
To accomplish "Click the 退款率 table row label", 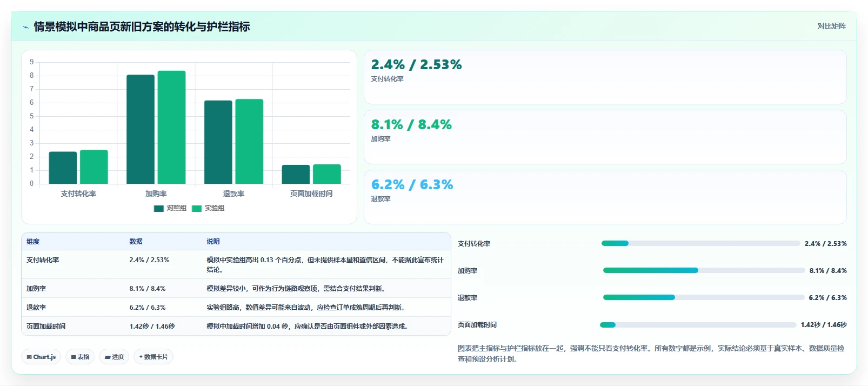I will [x=36, y=308].
